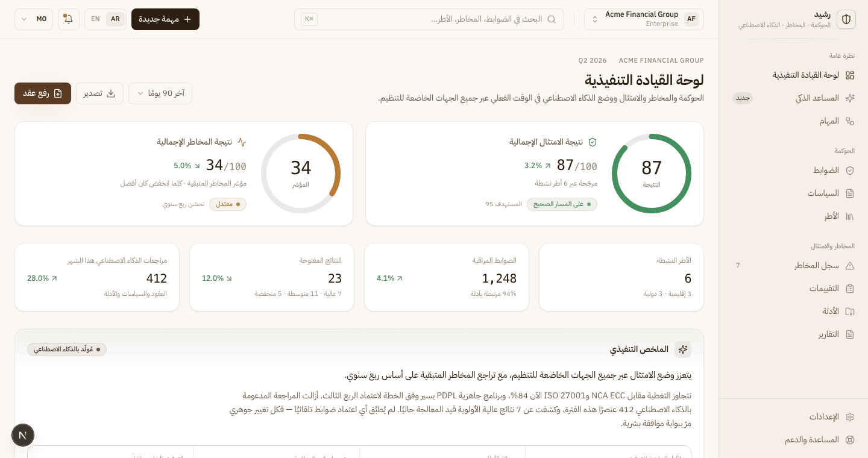868x458 pixels.
Task: Click the AF organization avatar badge
Action: pos(691,19)
